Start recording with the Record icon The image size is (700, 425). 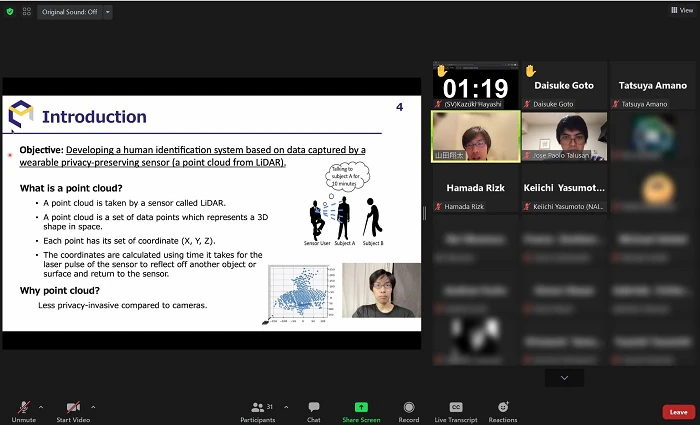point(409,407)
